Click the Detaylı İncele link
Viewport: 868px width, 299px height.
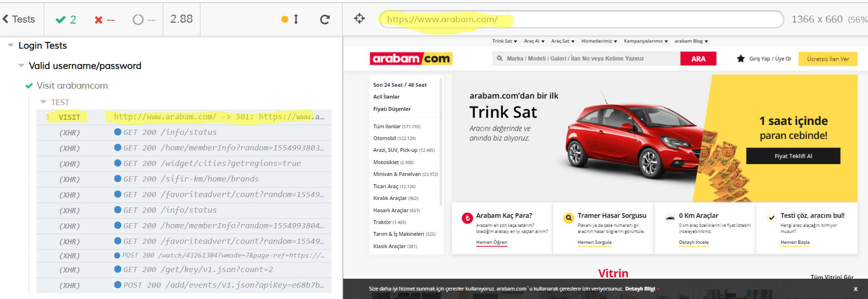pos(694,242)
